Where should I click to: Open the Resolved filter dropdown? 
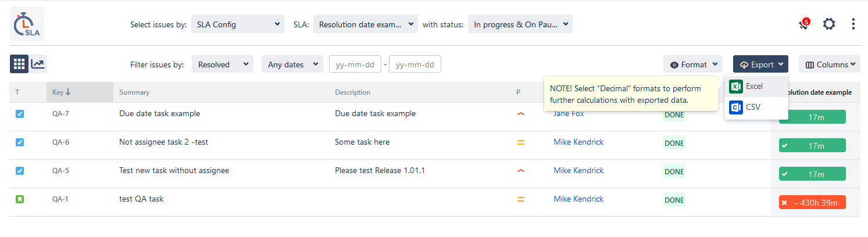[x=223, y=64]
